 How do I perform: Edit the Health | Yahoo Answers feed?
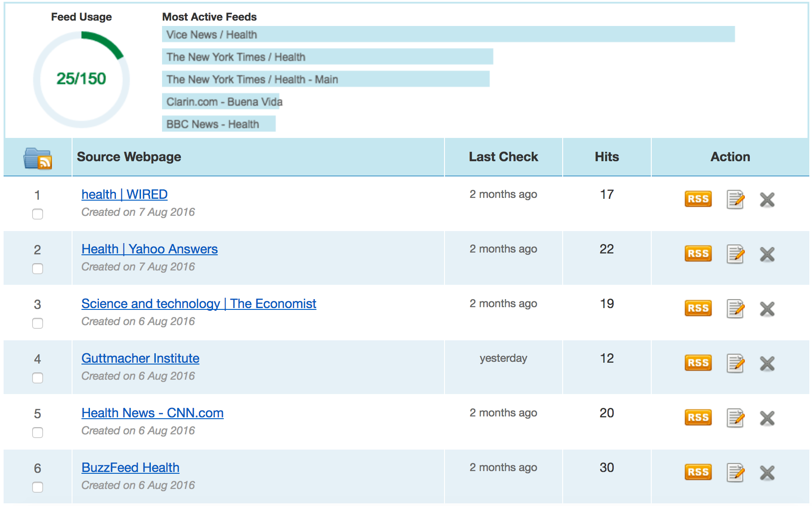click(735, 254)
